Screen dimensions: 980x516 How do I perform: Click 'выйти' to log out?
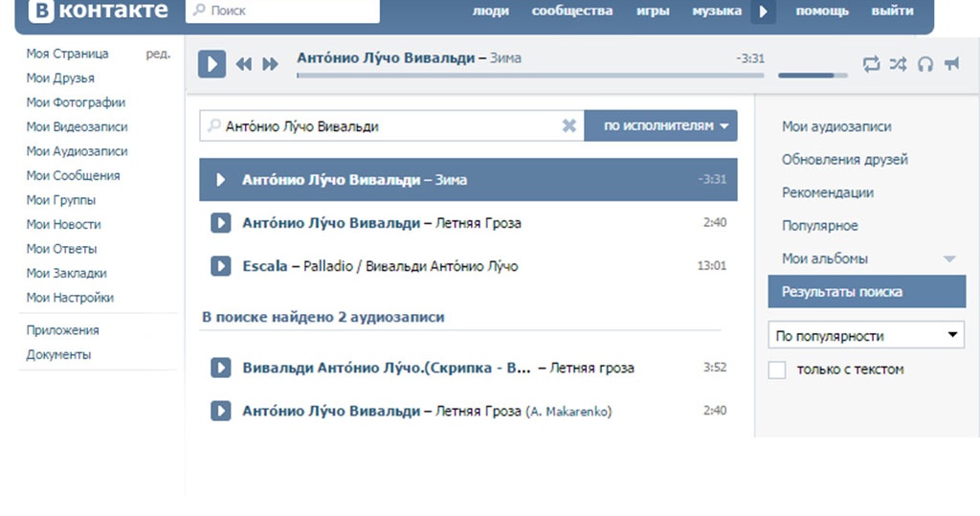coord(892,11)
